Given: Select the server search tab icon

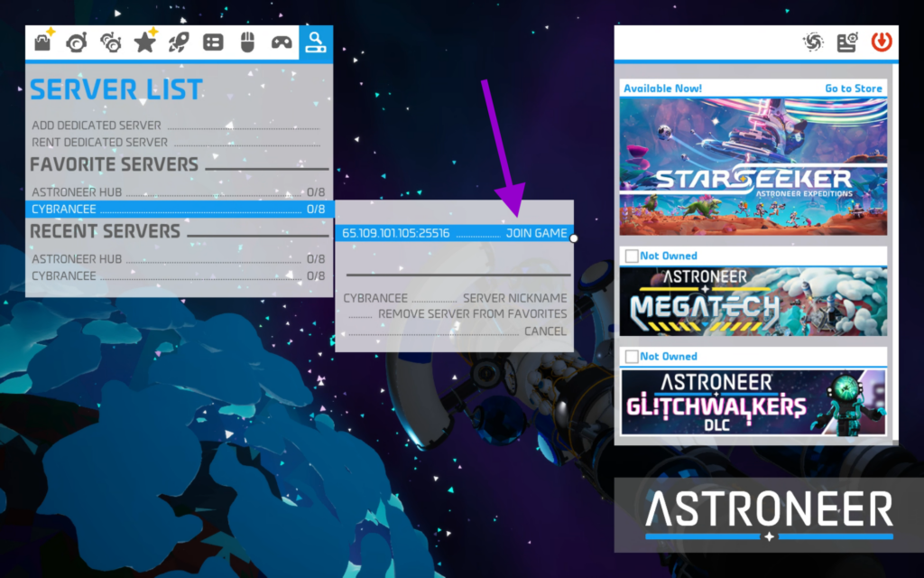Looking at the screenshot, I should [316, 42].
